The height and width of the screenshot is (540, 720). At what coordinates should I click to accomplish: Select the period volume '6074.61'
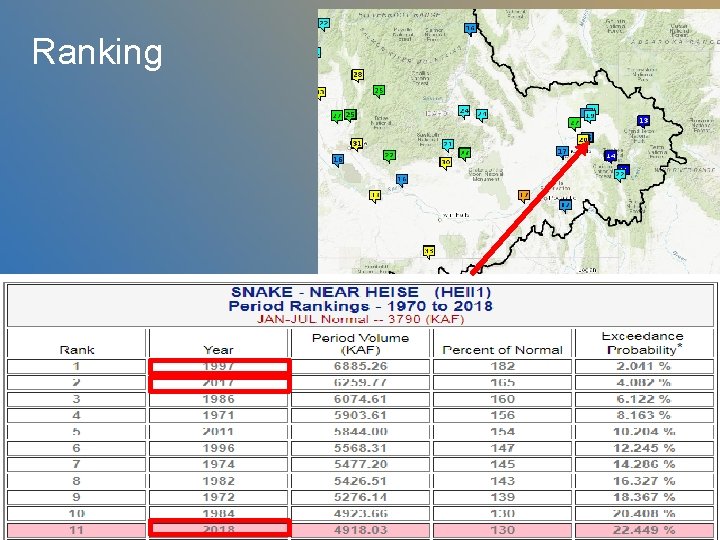tap(360, 399)
